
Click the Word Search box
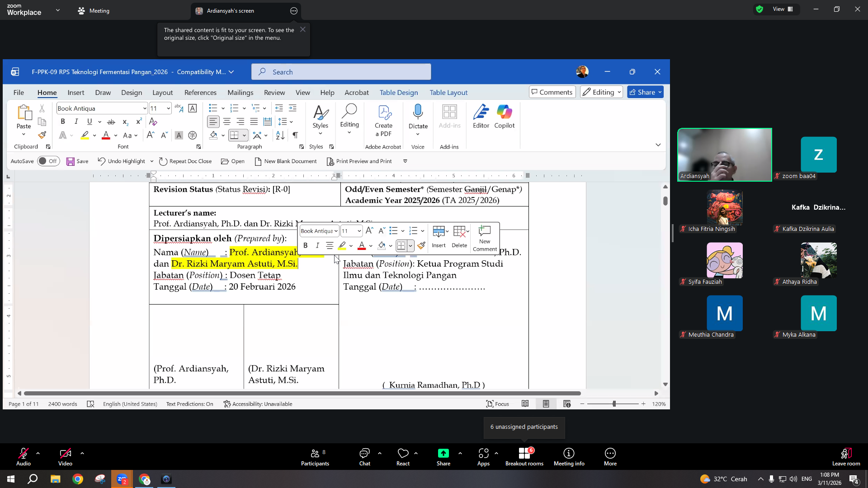tap(341, 72)
